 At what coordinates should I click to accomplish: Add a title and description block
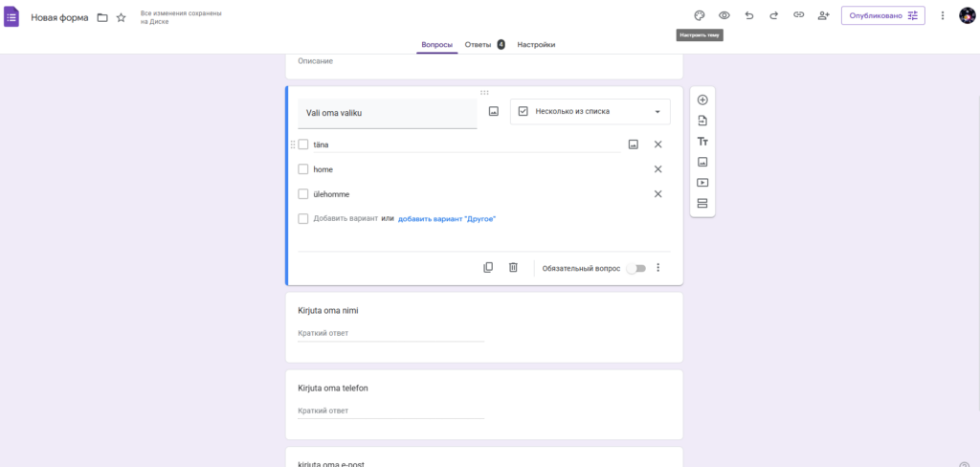point(702,142)
